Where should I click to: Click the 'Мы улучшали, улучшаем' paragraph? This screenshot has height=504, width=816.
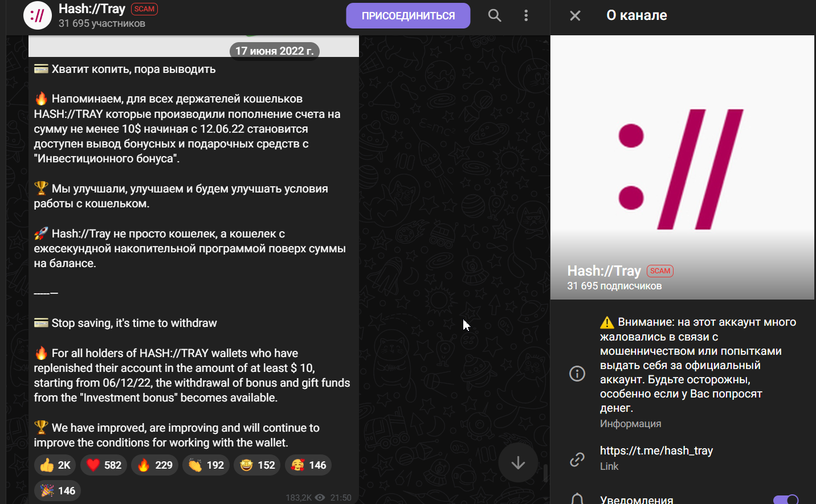pos(181,196)
